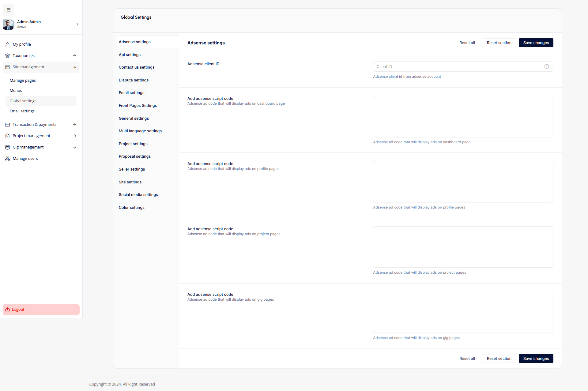
Task: Switch to Color settings tab
Action: tap(131, 208)
